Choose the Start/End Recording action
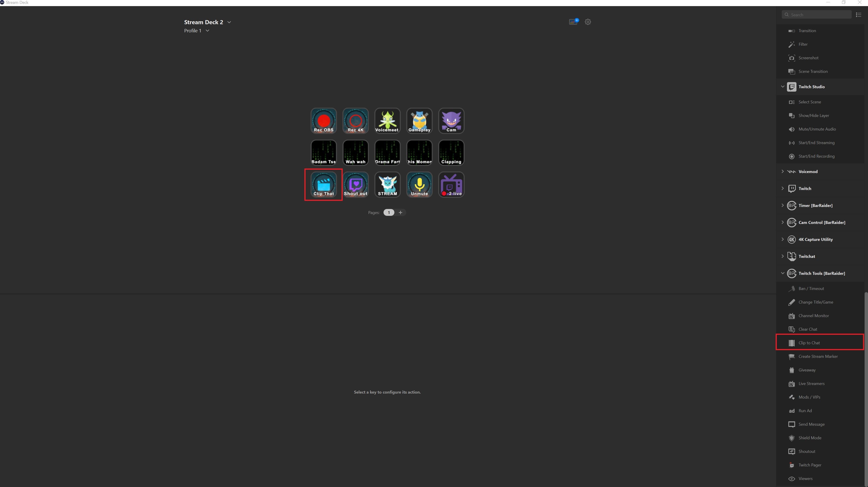Screen dimensions: 868x487 [820, 156]
